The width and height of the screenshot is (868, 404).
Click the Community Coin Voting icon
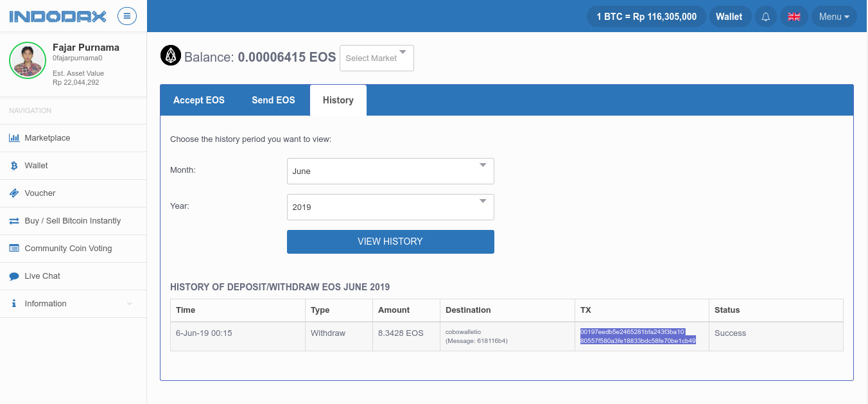14,249
